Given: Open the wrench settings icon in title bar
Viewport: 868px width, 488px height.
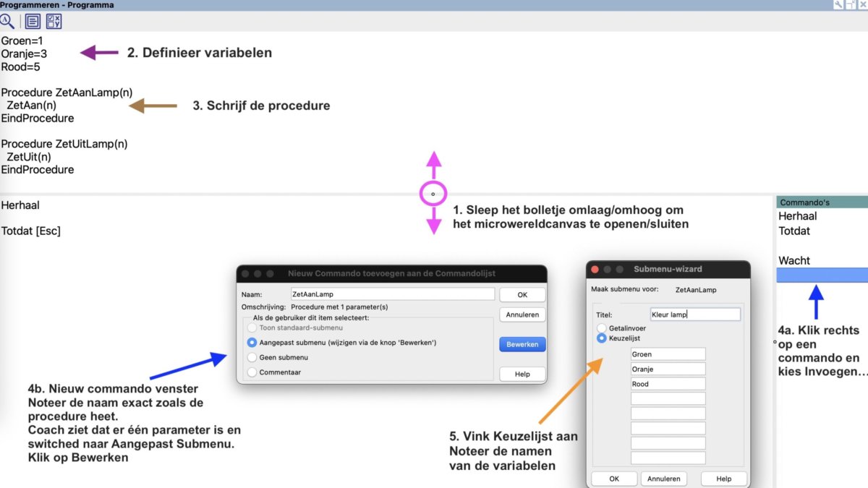Looking at the screenshot, I should point(838,5).
